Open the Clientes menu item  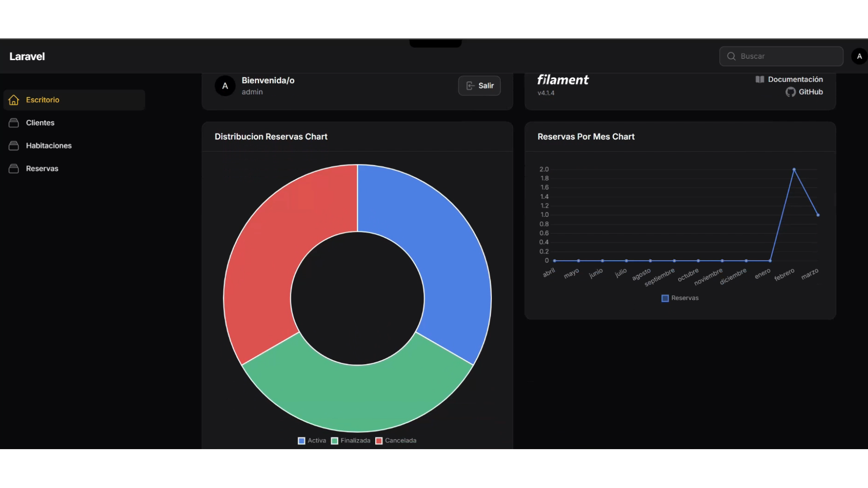[40, 123]
